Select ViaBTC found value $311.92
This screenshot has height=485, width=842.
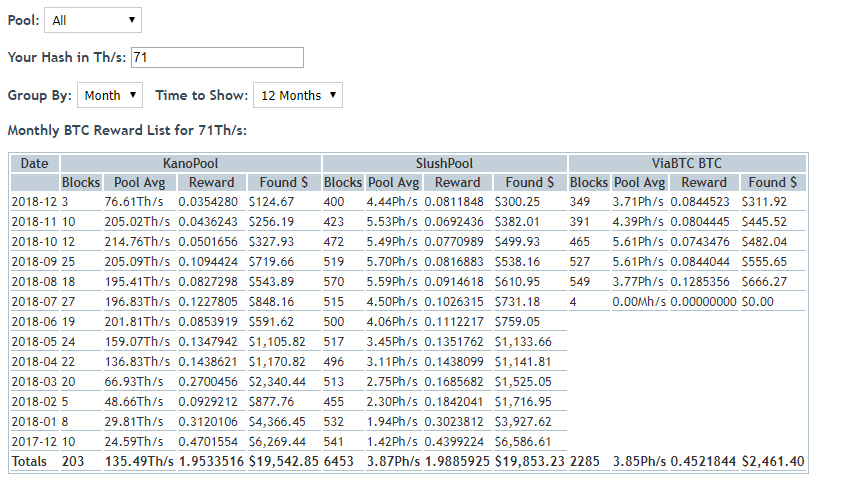[764, 202]
